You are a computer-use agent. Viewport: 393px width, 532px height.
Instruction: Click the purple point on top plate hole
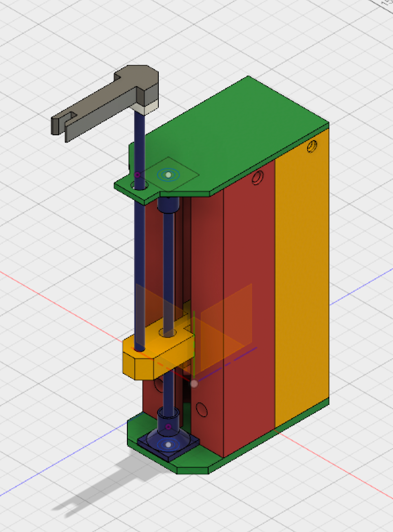tap(138, 175)
